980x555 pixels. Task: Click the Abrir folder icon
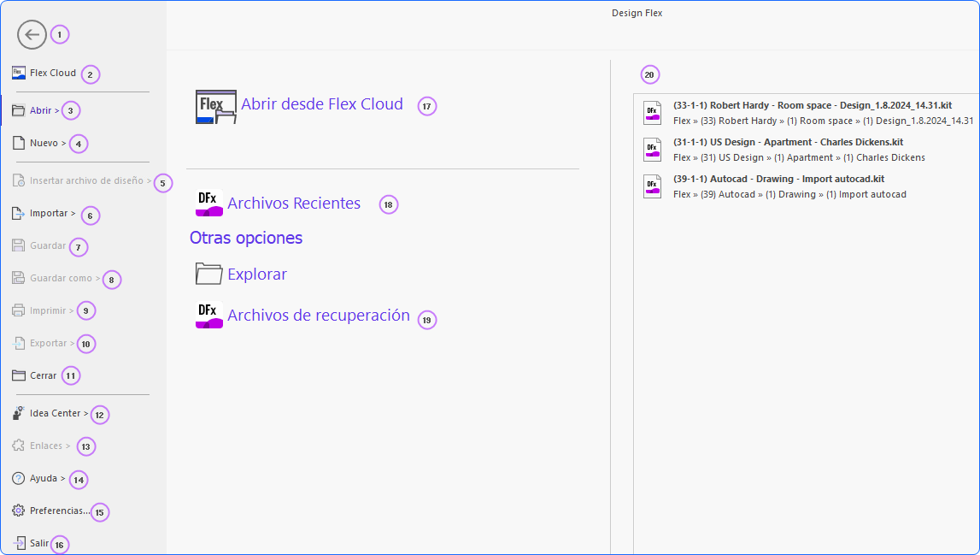point(19,110)
